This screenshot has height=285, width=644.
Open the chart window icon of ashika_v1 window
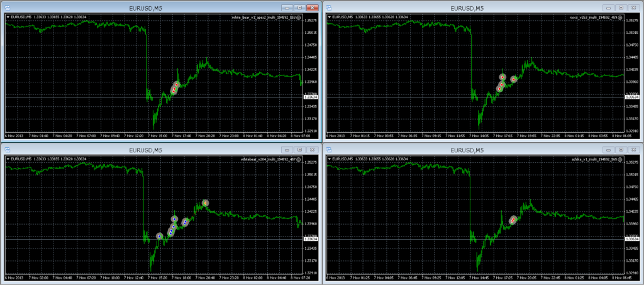(x=328, y=150)
